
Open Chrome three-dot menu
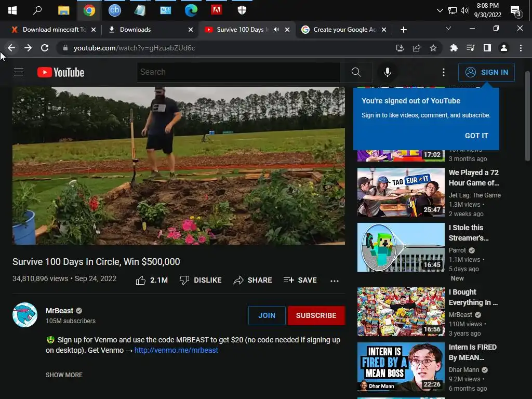[521, 48]
